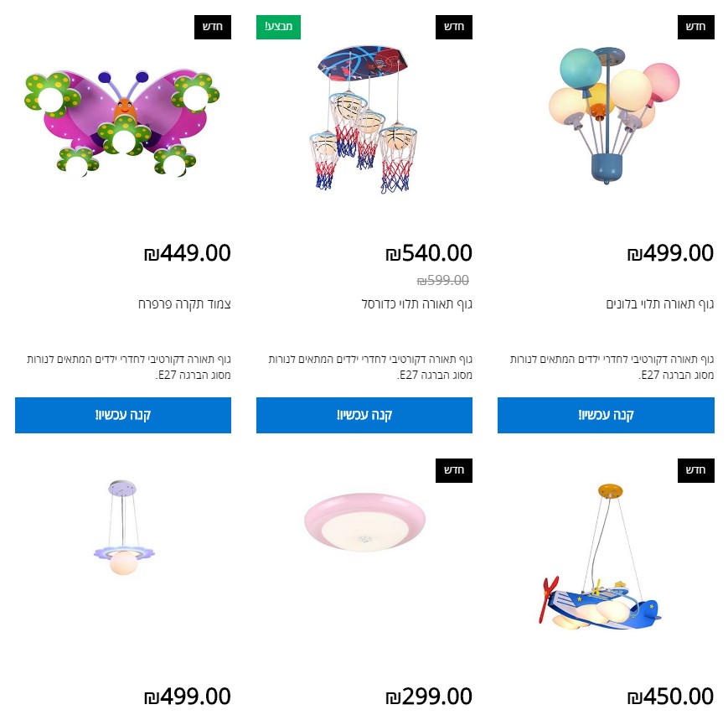This screenshot has width=728, height=715.
Task: Click the חדש badge on the butterfly light
Action: (213, 27)
